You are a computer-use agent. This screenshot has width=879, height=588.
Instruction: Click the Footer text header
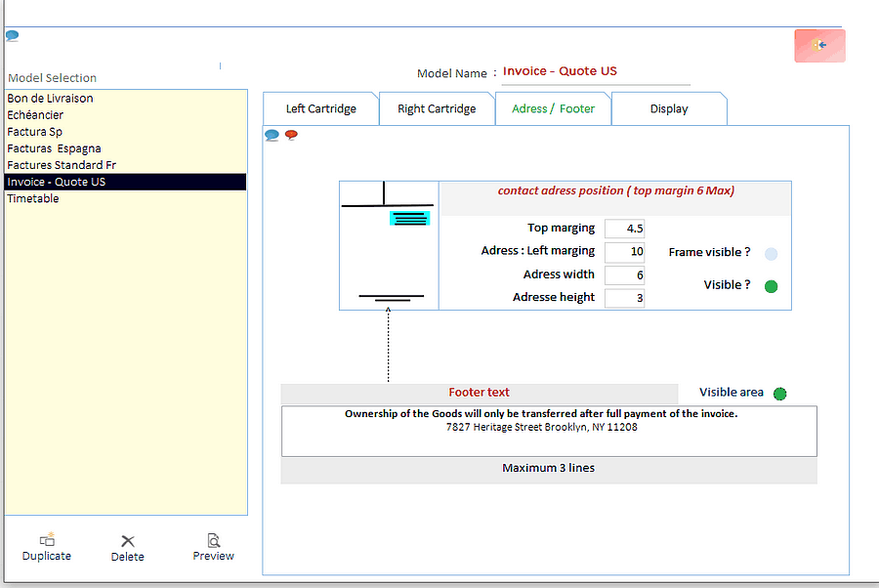(x=479, y=393)
